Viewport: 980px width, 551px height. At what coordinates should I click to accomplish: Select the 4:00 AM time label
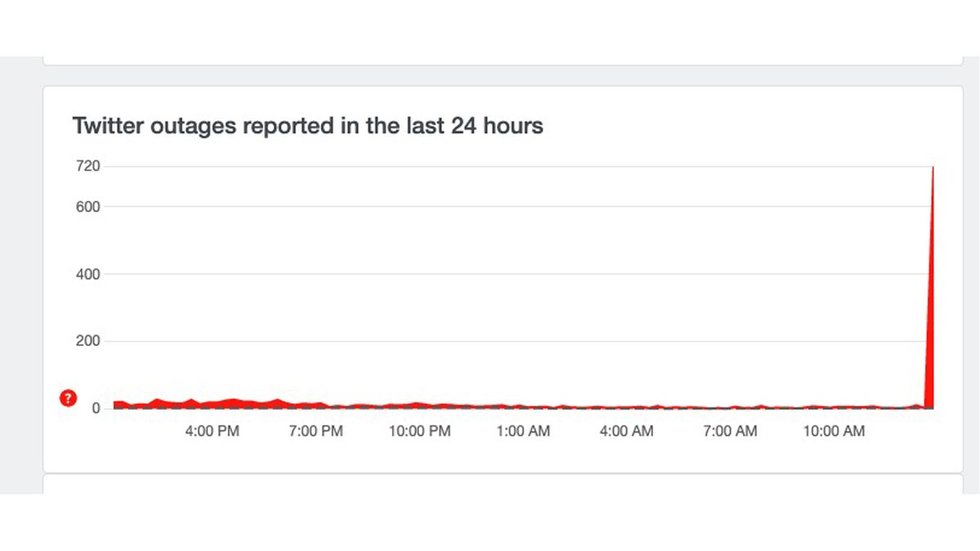[626, 431]
